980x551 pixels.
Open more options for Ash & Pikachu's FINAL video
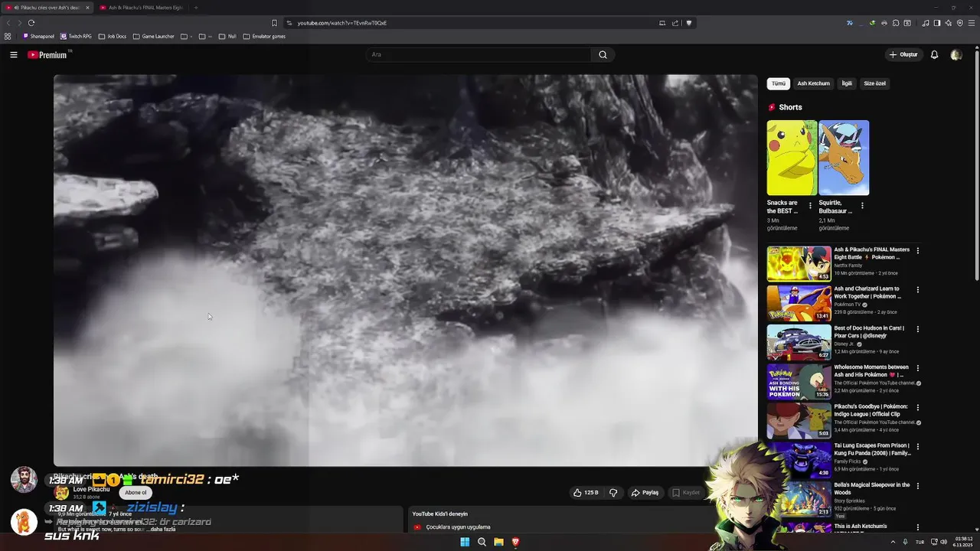pos(918,250)
